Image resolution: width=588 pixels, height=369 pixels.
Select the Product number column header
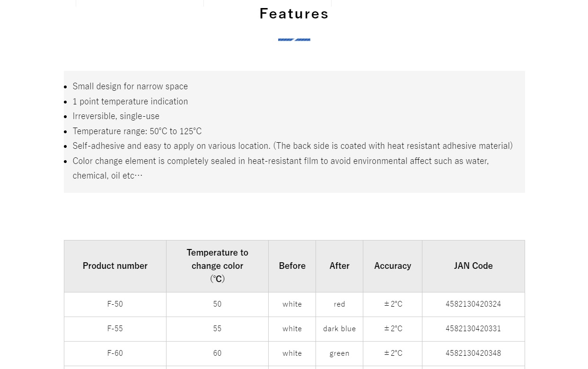click(x=115, y=266)
